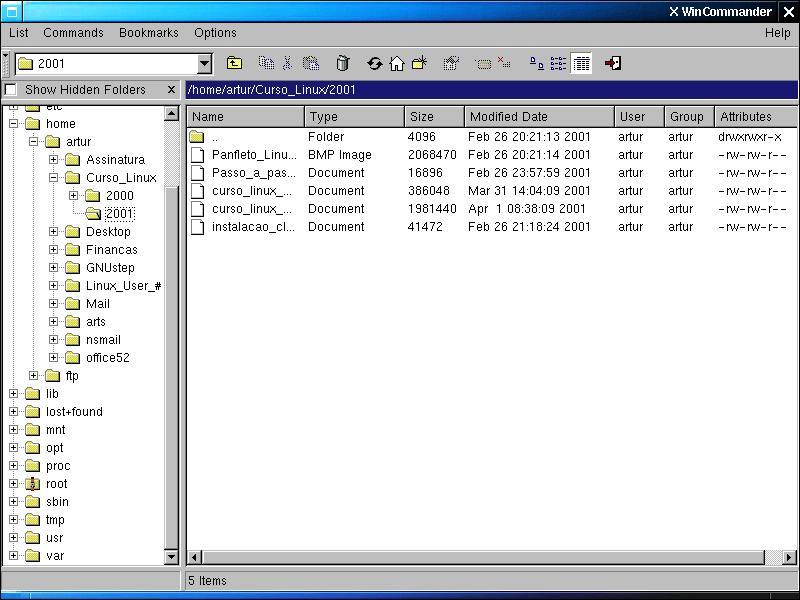Open the Commands menu
Image resolution: width=800 pixels, height=600 pixels.
click(73, 33)
